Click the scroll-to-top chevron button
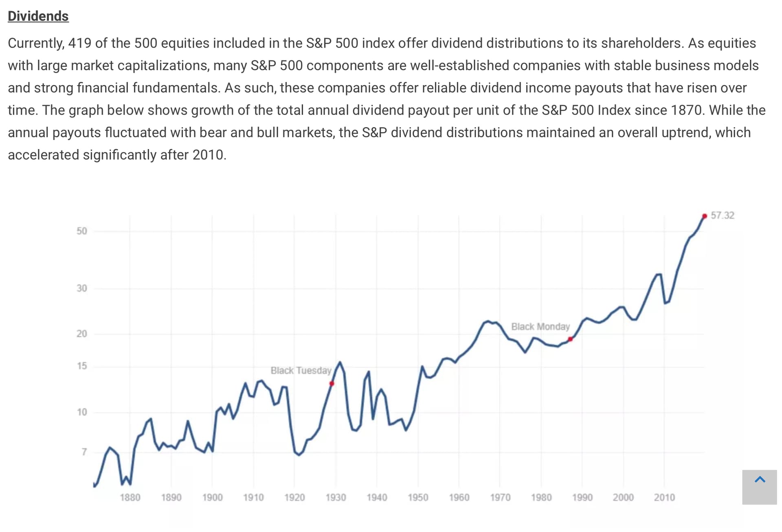The width and height of the screenshot is (782, 532). (x=759, y=487)
